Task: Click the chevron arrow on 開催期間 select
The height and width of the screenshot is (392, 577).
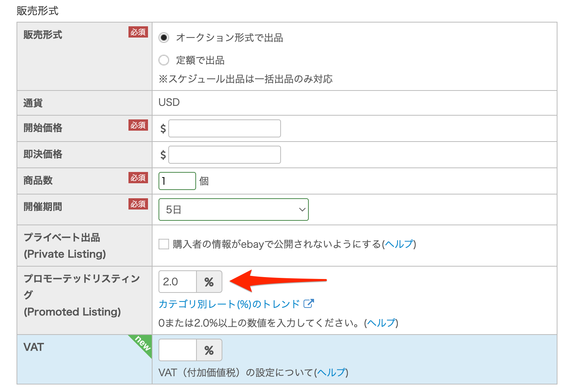Action: [302, 210]
